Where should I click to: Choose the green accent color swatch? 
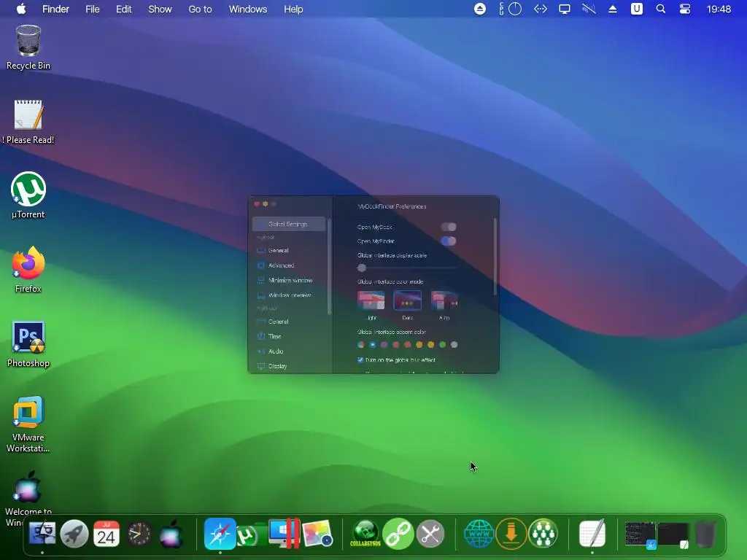click(x=442, y=344)
